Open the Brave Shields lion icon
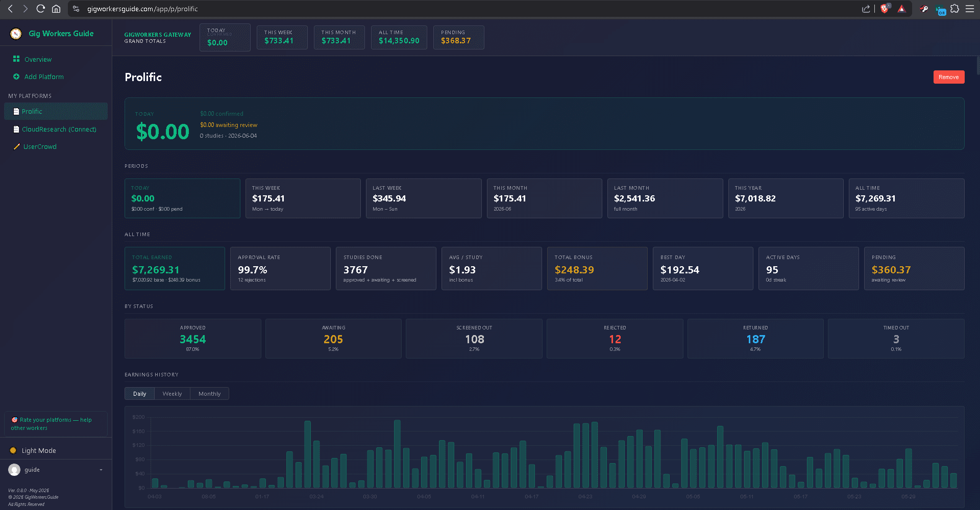The height and width of the screenshot is (510, 980). (885, 9)
